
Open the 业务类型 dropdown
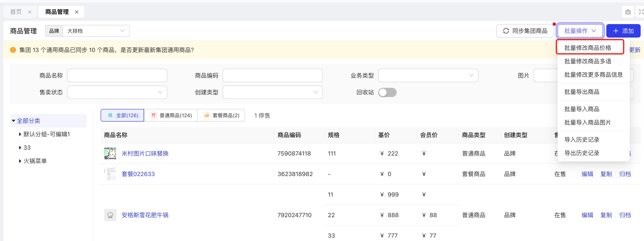(428, 75)
